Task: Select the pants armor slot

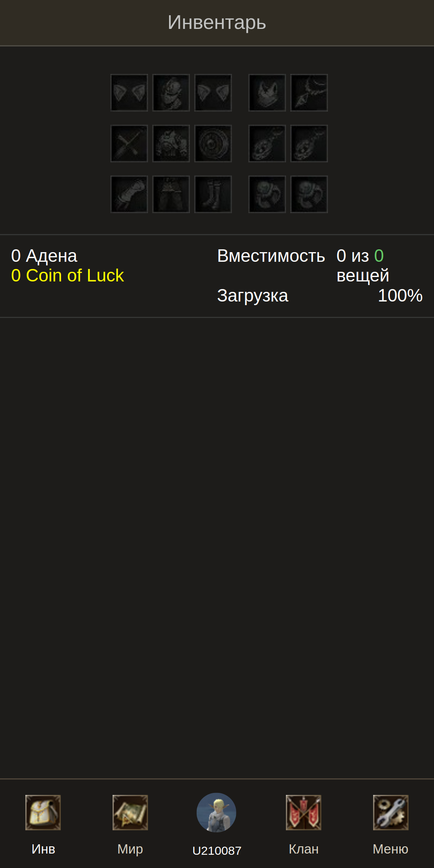Action: pyautogui.click(x=171, y=194)
